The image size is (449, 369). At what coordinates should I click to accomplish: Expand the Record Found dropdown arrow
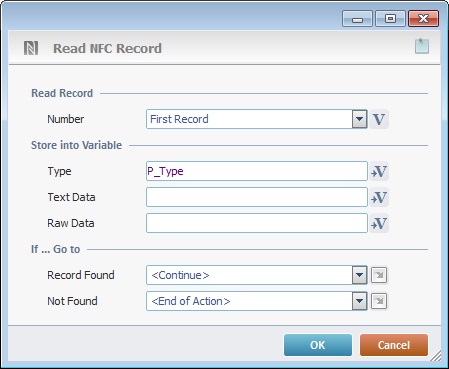pos(359,275)
